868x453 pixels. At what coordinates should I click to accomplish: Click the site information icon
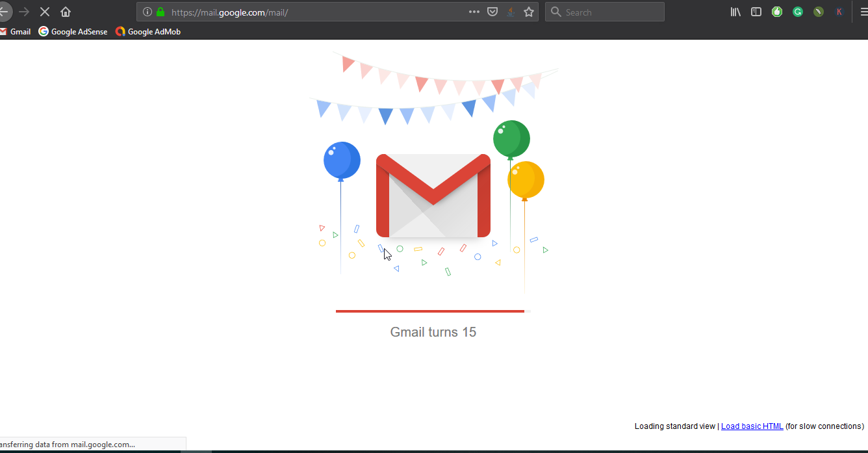coord(147,12)
